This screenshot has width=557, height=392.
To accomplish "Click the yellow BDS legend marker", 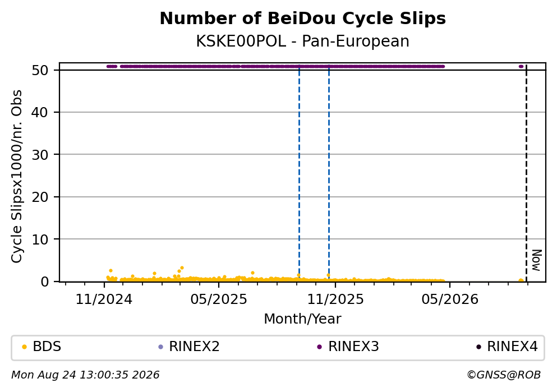I will tap(24, 347).
